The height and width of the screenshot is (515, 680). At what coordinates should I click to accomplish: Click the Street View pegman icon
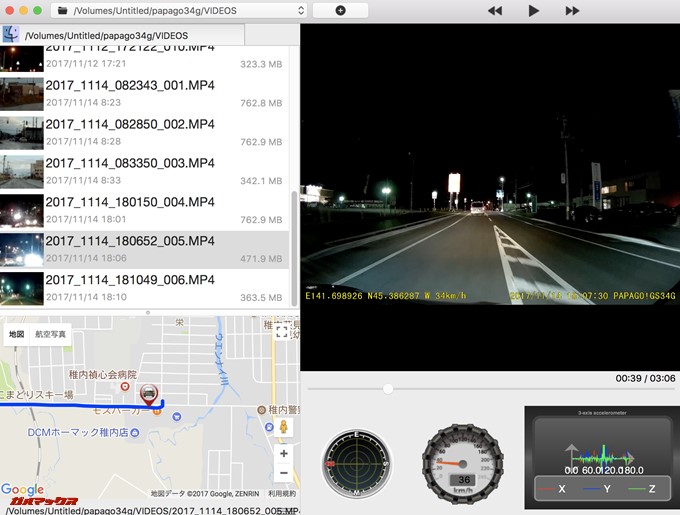[x=283, y=426]
